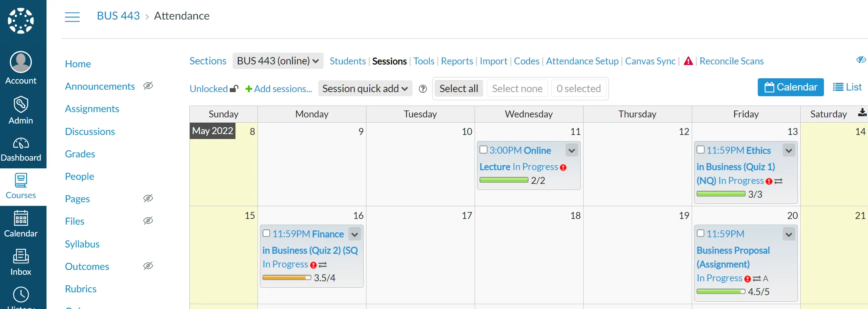This screenshot has width=868, height=309.
Task: Open the Canvas home logo
Action: click(21, 21)
